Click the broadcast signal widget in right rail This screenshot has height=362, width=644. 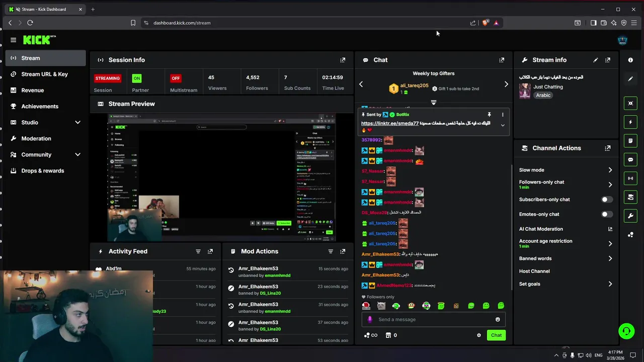point(630,178)
